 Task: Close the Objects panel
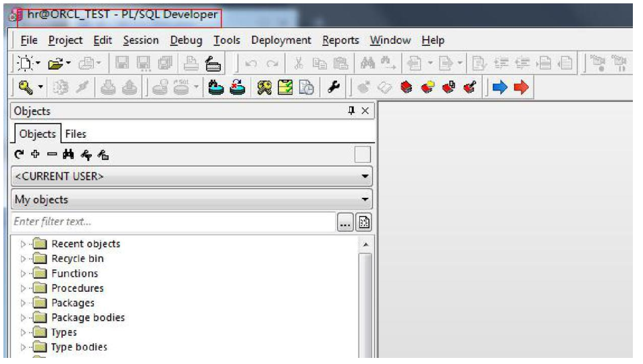[365, 111]
